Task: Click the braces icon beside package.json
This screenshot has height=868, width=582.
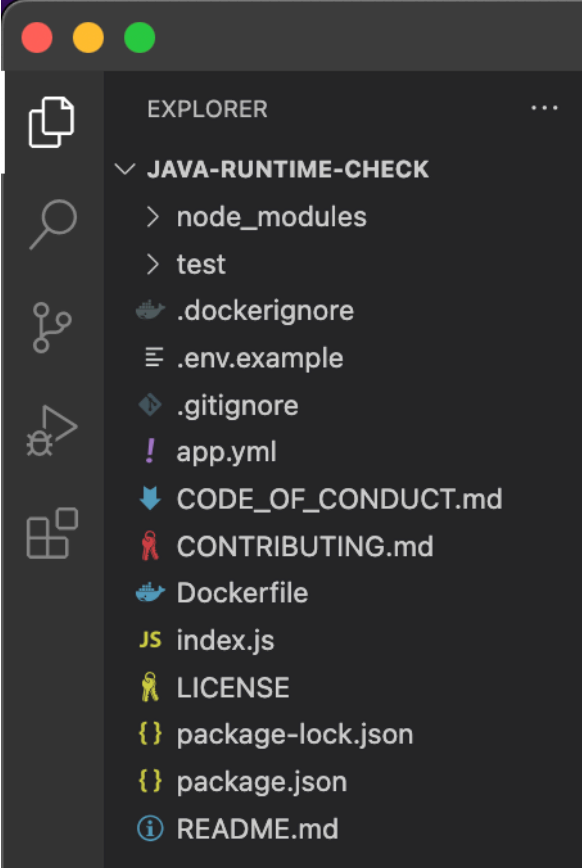Action: pyautogui.click(x=150, y=781)
